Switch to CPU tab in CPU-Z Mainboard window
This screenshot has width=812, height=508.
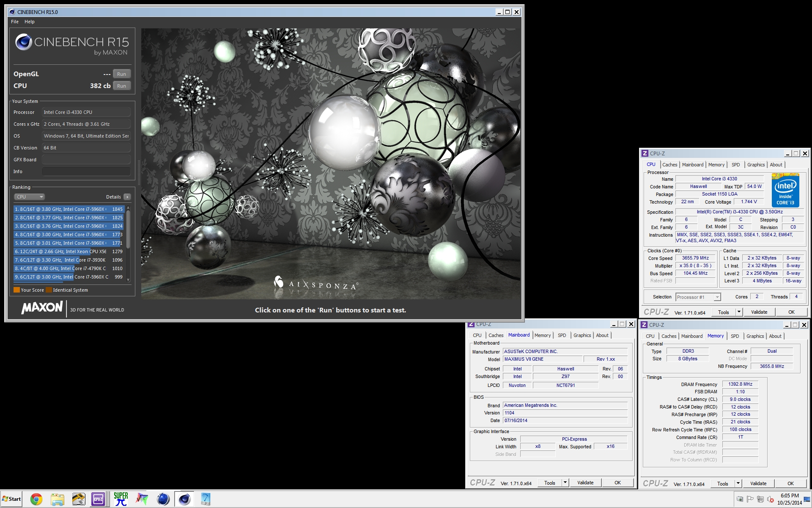[477, 335]
